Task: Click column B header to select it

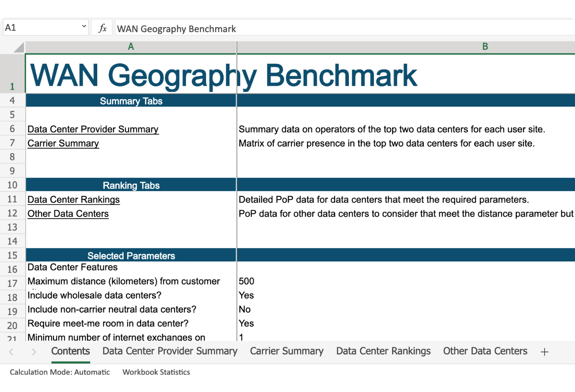Action: point(485,47)
